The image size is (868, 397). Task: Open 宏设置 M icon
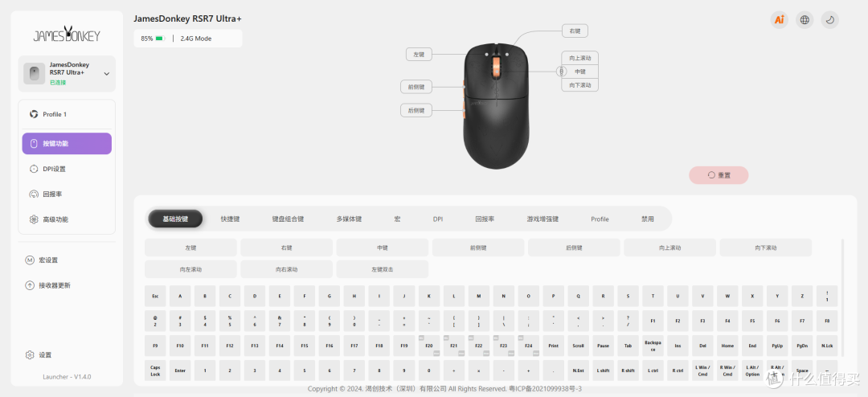pyautogui.click(x=30, y=260)
